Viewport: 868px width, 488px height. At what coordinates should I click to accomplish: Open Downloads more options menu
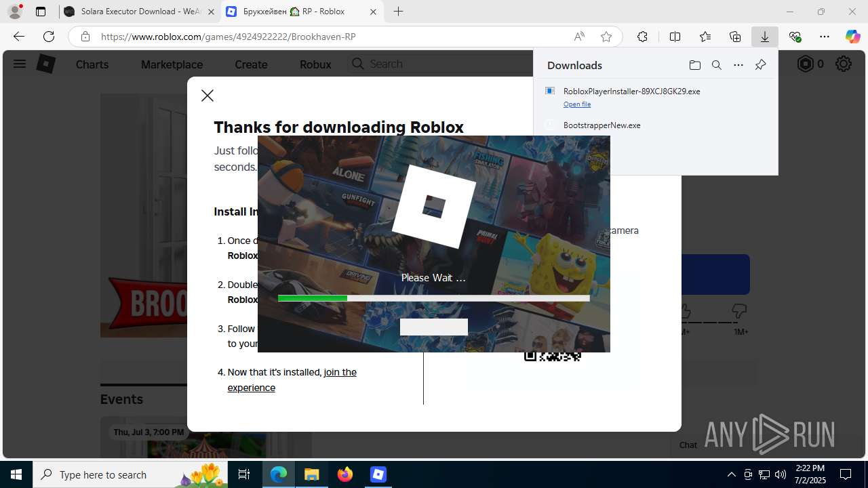click(738, 65)
